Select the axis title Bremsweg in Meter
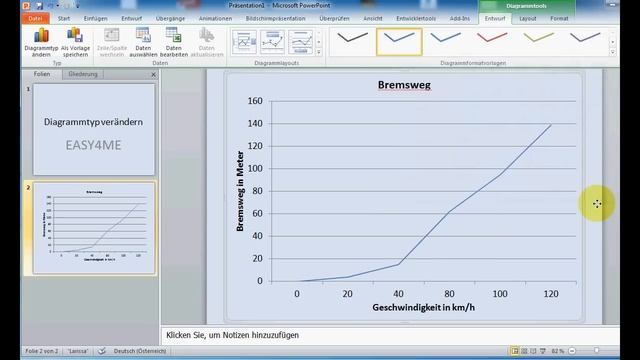This screenshot has width=640, height=360. [x=240, y=191]
